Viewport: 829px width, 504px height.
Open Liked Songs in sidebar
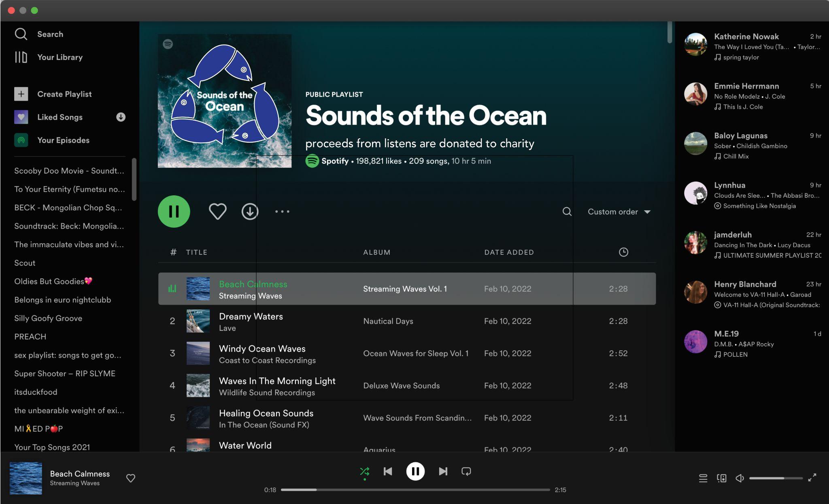coord(60,117)
